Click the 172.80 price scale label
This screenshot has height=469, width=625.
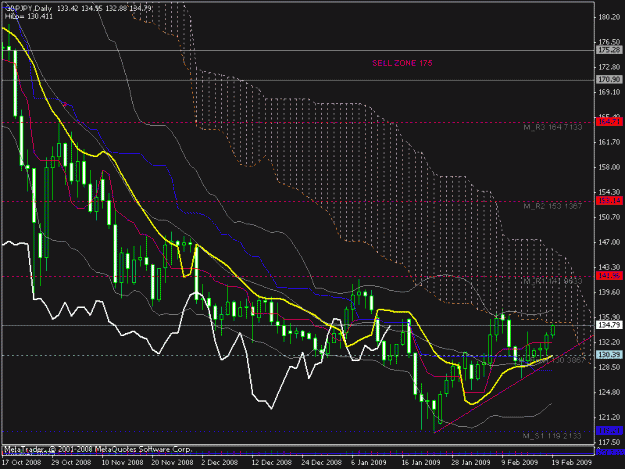coord(610,67)
